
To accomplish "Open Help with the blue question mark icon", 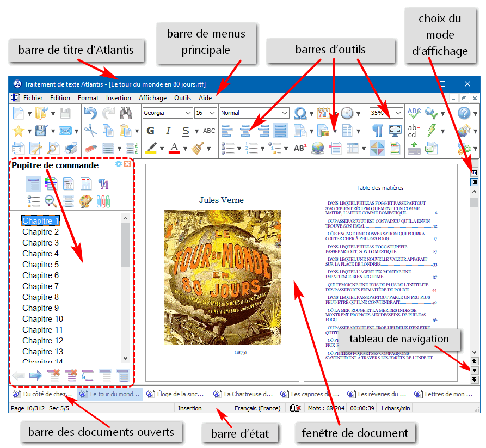I will point(464,113).
